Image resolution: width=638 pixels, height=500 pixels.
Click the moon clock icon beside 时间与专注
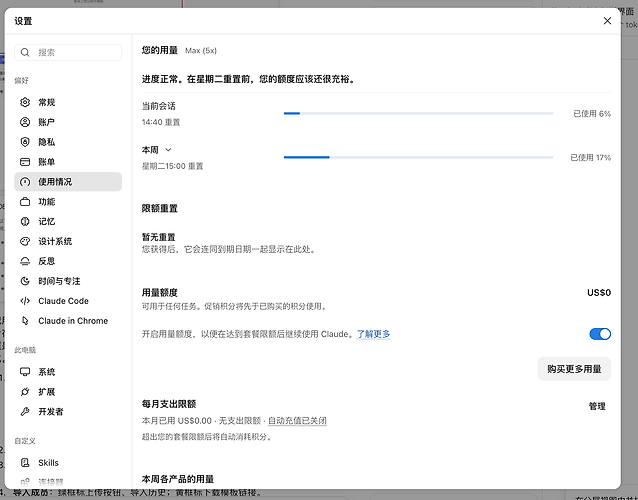(x=25, y=281)
